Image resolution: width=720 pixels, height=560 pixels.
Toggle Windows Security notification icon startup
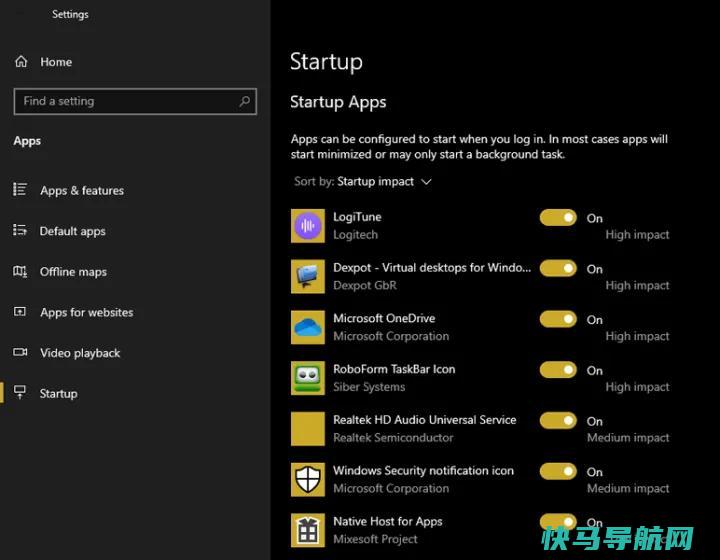click(558, 471)
